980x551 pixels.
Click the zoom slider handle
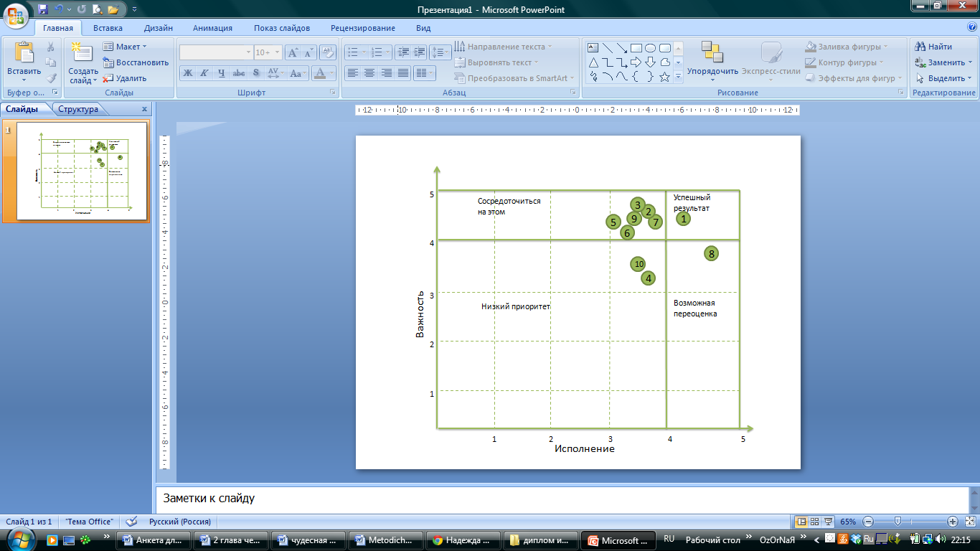[x=897, y=522]
